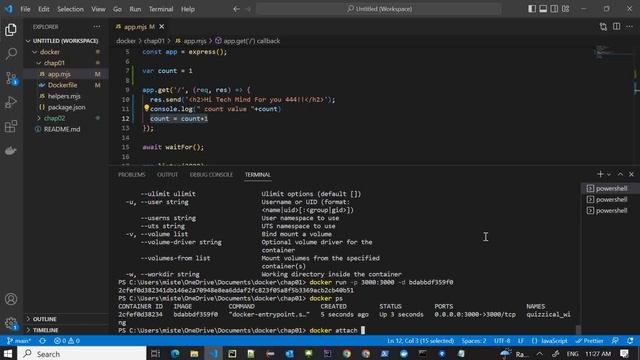Screen dimensions: 640x360
Task: Go back with navigation arrow
Action: (236, 9)
